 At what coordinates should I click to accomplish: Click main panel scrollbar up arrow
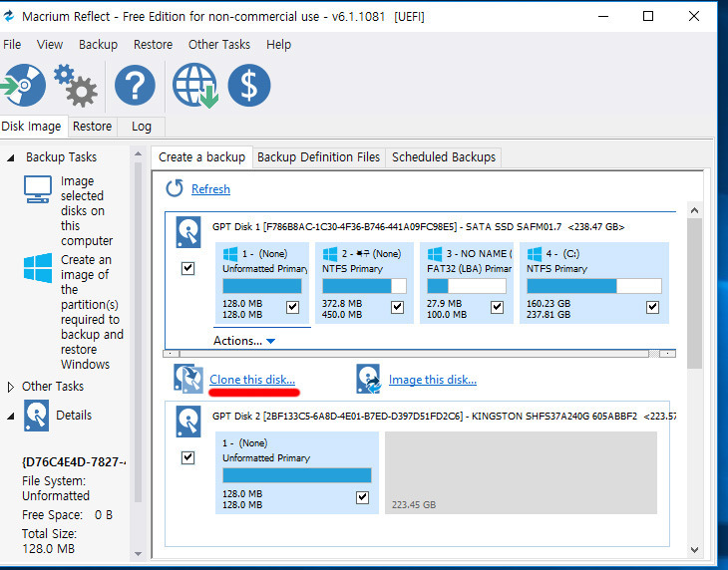point(694,210)
